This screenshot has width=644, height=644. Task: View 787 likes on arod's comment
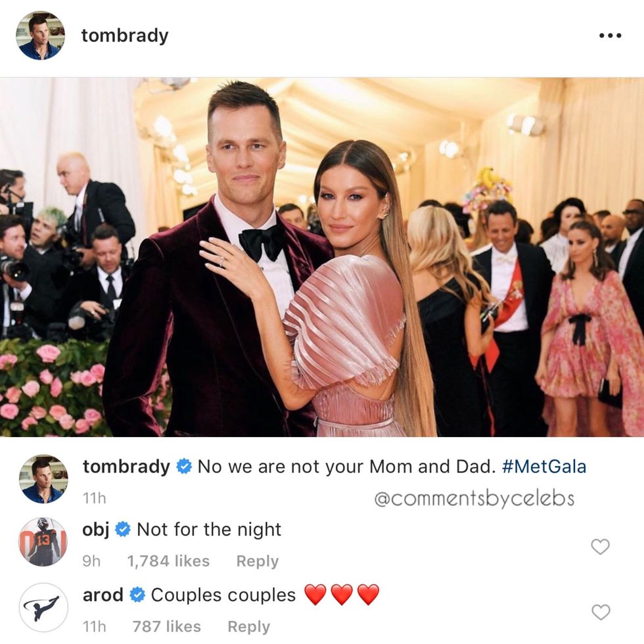pos(167,626)
